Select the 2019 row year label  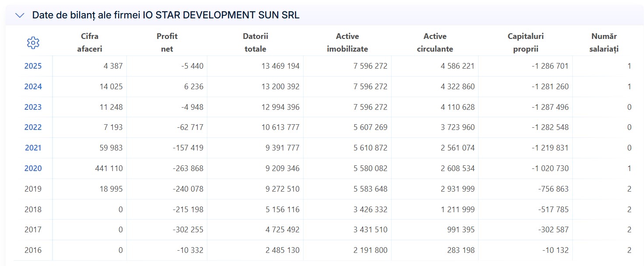click(x=33, y=189)
